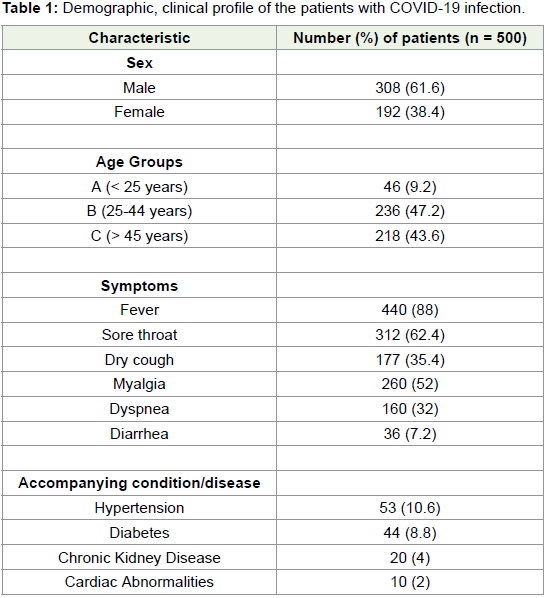Image resolution: width=546 pixels, height=598 pixels.
Task: Click the Characteristic column header
Action: pos(139,38)
